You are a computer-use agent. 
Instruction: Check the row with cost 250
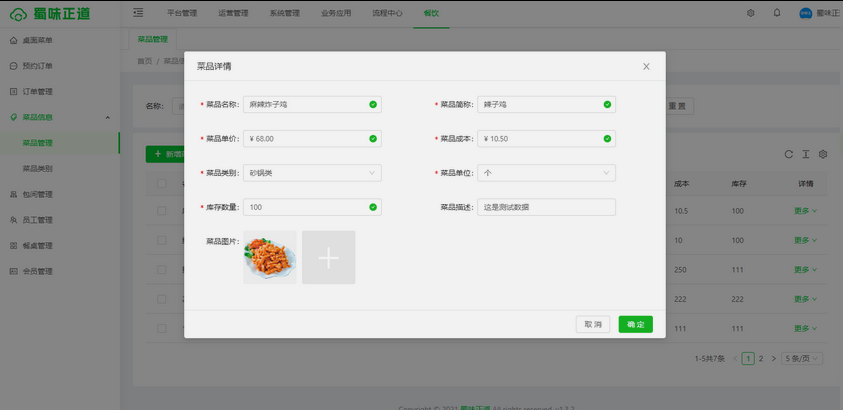[x=162, y=270]
